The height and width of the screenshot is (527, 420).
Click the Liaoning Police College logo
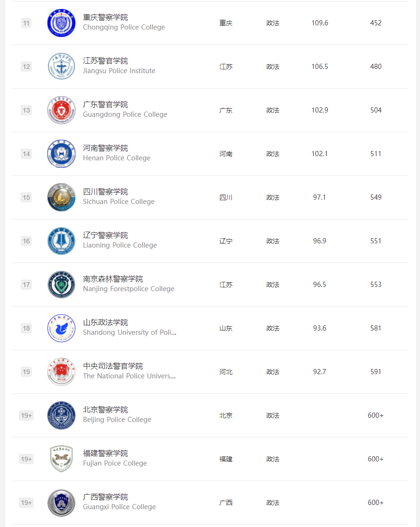point(61,241)
